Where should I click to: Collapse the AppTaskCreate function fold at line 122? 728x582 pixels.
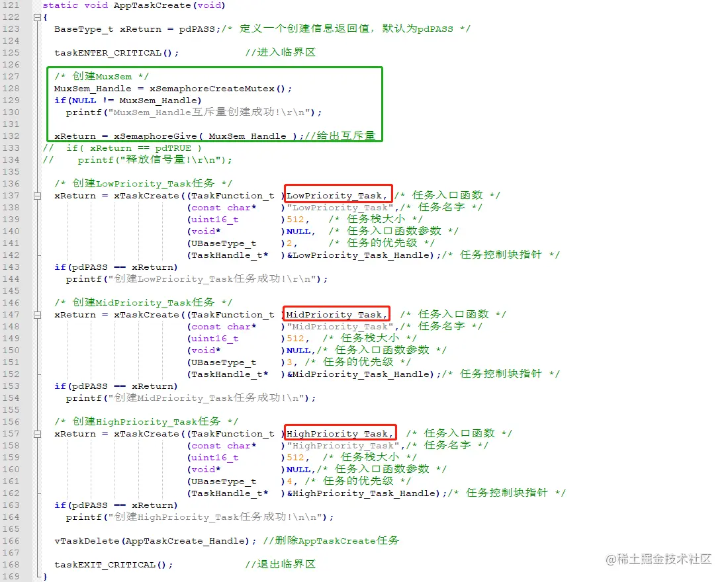click(37, 17)
